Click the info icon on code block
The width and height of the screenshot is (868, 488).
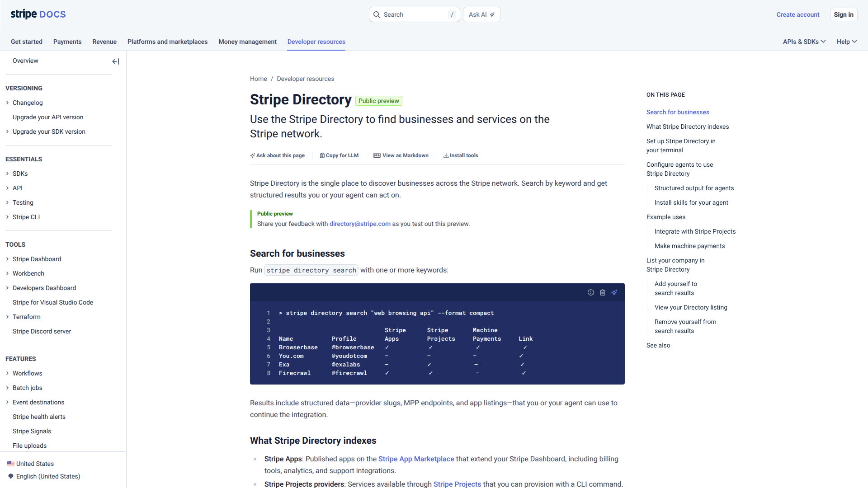pos(590,292)
